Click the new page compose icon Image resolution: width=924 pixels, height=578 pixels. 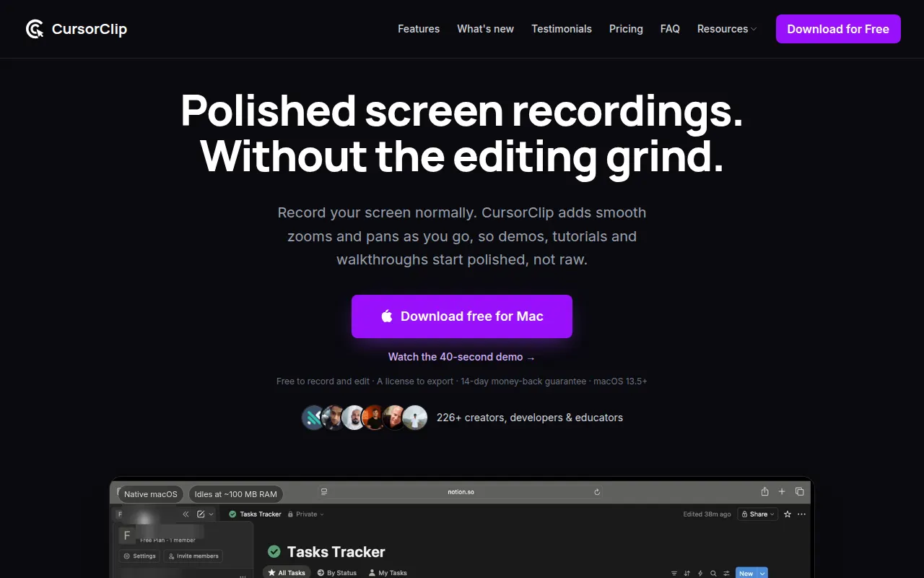(201, 514)
